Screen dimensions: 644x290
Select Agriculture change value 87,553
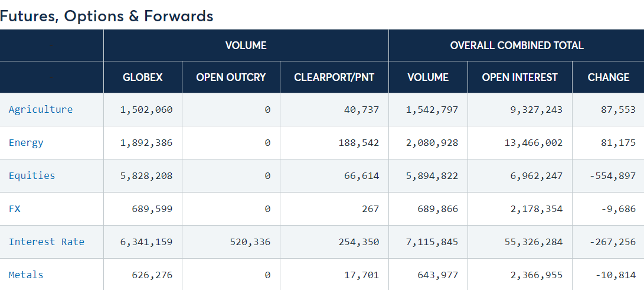point(618,110)
